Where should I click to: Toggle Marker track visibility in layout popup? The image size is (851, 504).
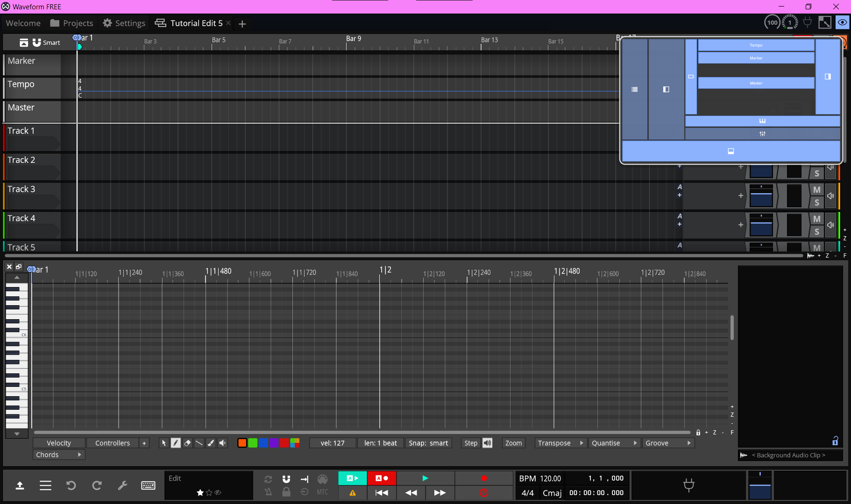pos(756,58)
